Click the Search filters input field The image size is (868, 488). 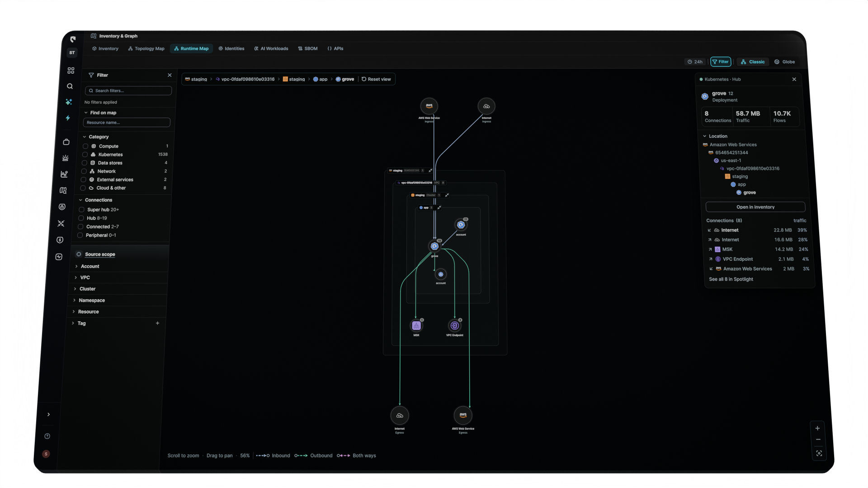[128, 91]
